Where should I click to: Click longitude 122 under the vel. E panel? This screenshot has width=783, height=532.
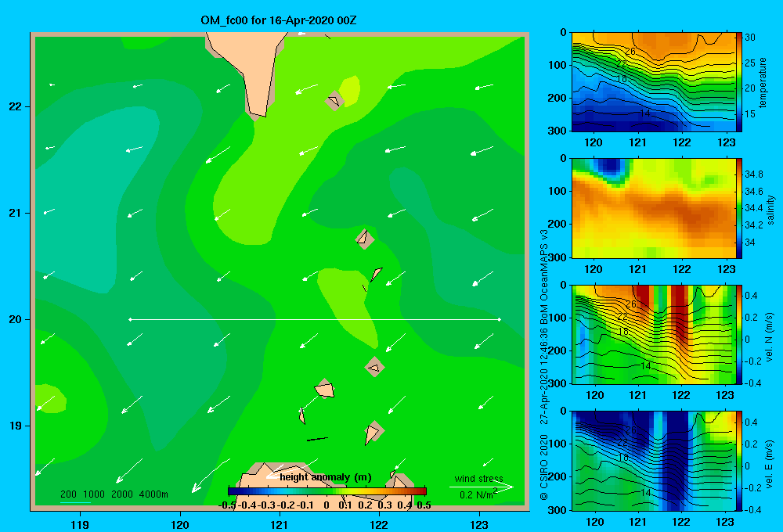coord(681,522)
